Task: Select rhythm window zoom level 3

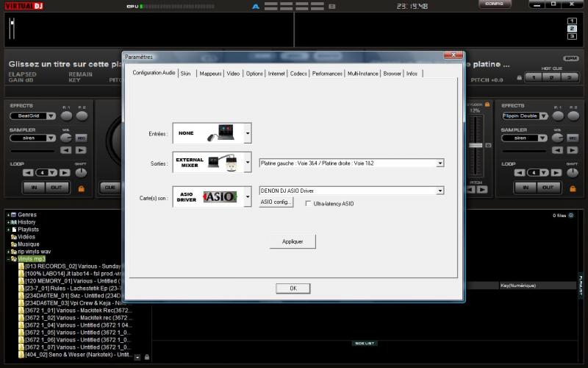Action: [572, 36]
